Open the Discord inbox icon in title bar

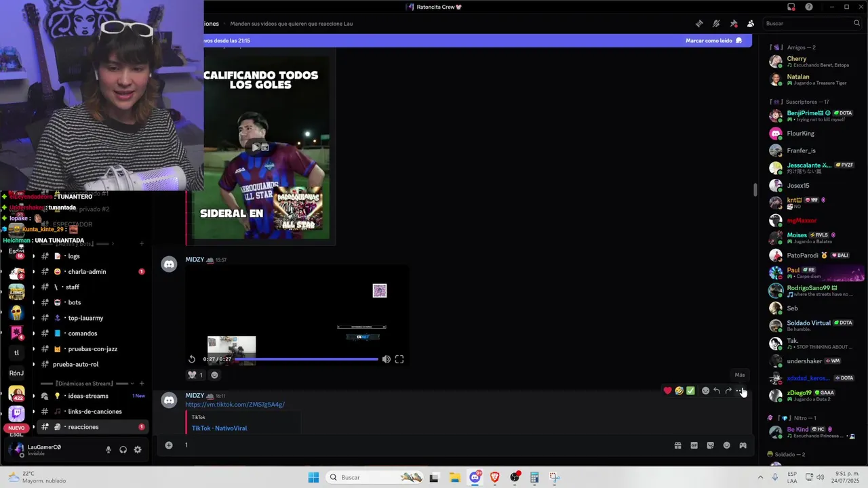point(791,7)
